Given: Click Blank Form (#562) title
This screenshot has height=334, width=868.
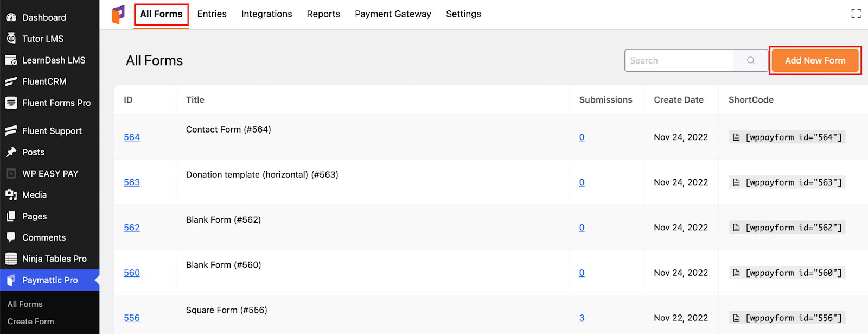Looking at the screenshot, I should click(224, 219).
